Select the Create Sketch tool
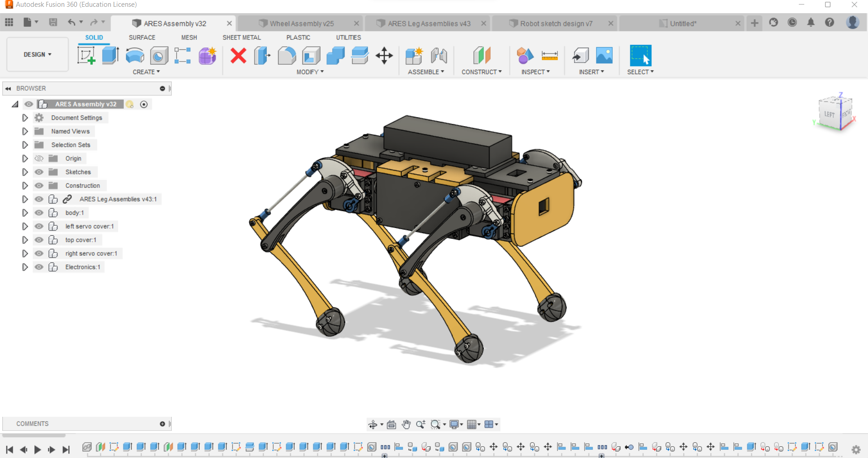868x458 pixels. [86, 56]
